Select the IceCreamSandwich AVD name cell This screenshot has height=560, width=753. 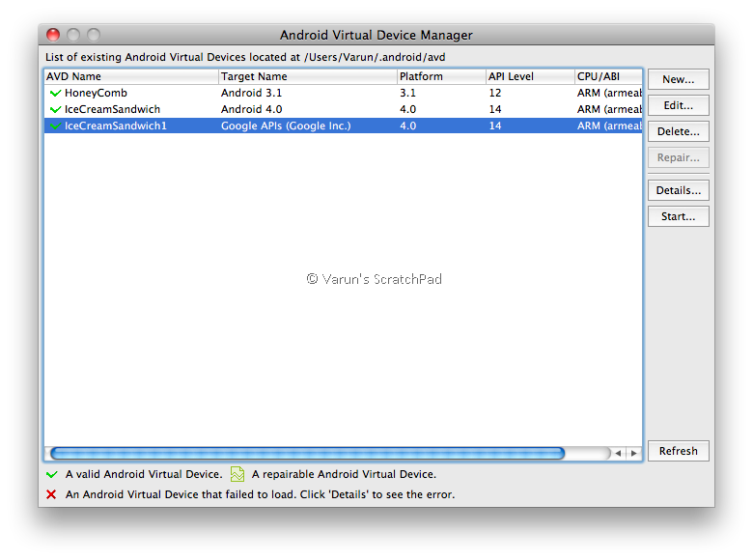click(x=112, y=109)
